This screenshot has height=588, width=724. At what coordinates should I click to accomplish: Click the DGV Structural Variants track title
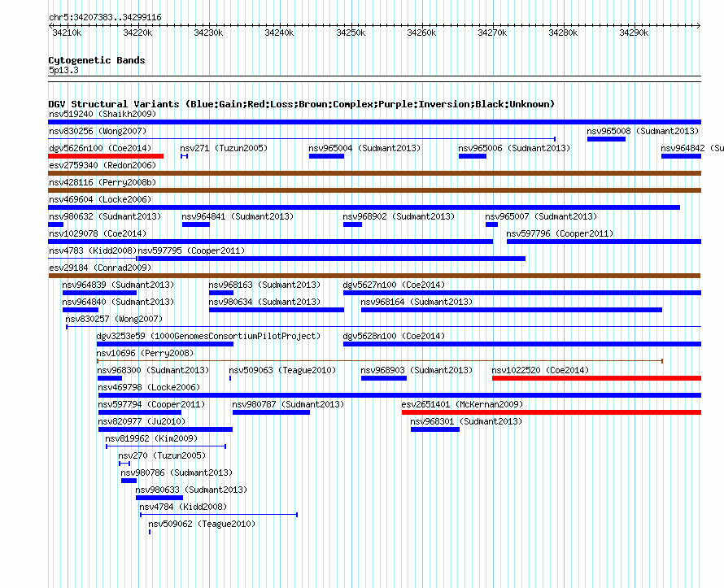pos(302,104)
